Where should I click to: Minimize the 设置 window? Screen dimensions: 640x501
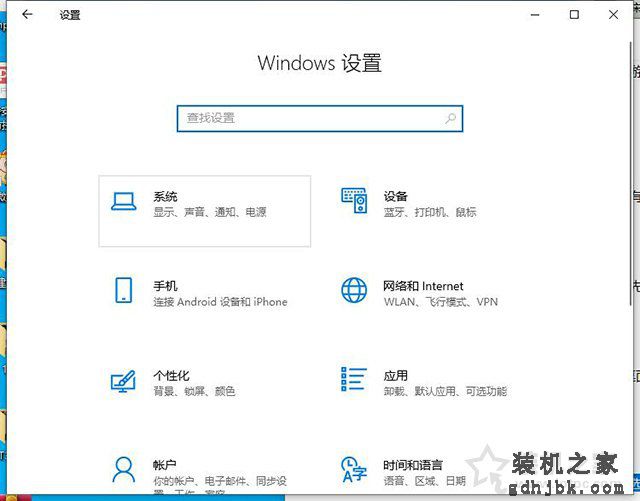[x=535, y=15]
